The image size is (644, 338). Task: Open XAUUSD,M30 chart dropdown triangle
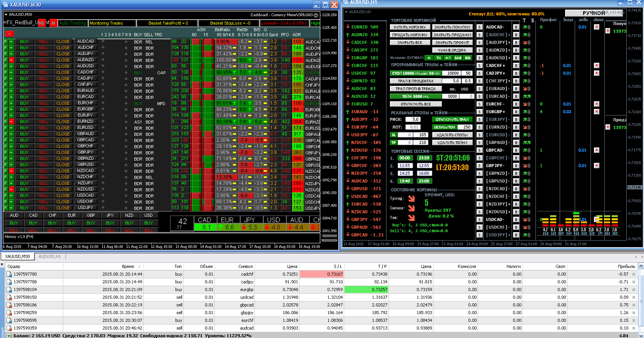(6, 15)
